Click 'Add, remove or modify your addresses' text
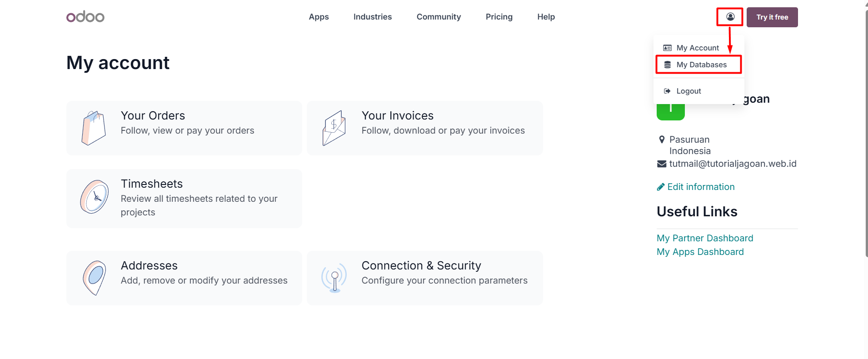This screenshot has height=359, width=868. click(204, 281)
